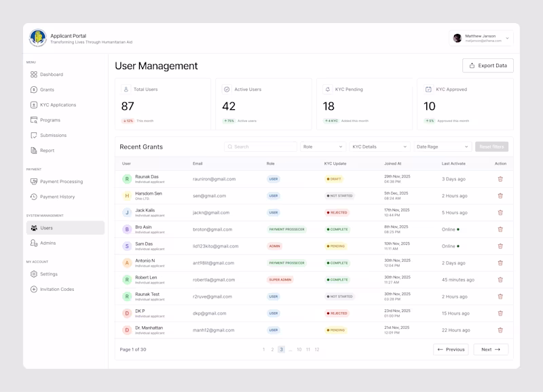Click the email lid123kito@gmail.com
543x392 pixels.
(215, 246)
